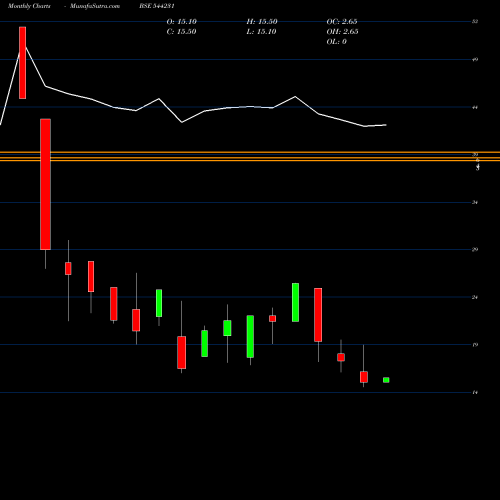Click the 19 price axis label
The image size is (500, 500).
(x=475, y=345)
